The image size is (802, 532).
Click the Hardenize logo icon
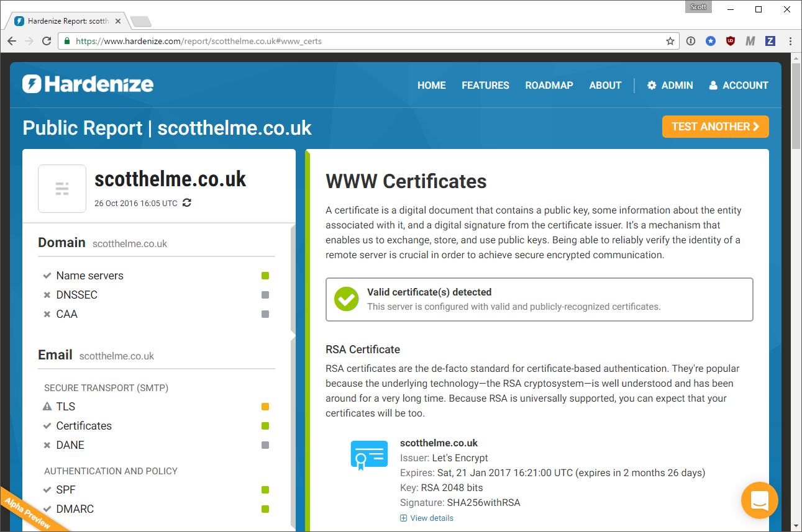coord(30,85)
